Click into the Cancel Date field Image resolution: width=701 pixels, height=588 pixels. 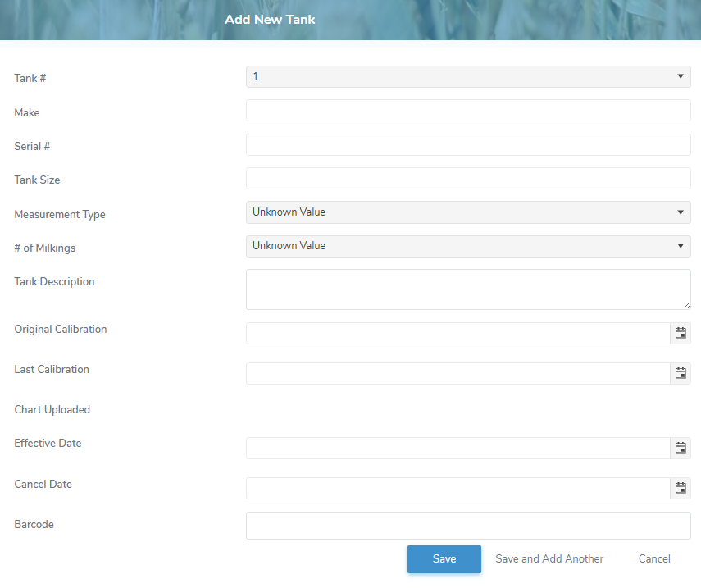457,488
